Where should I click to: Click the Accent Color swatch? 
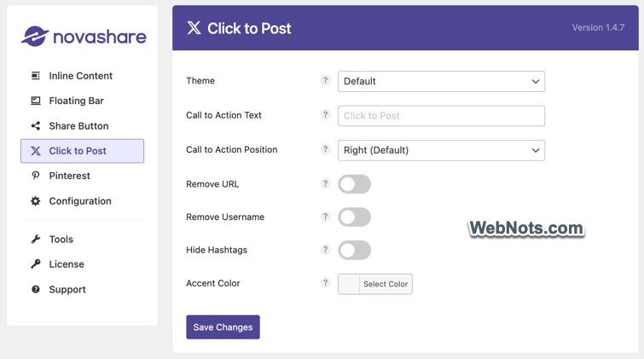point(349,284)
